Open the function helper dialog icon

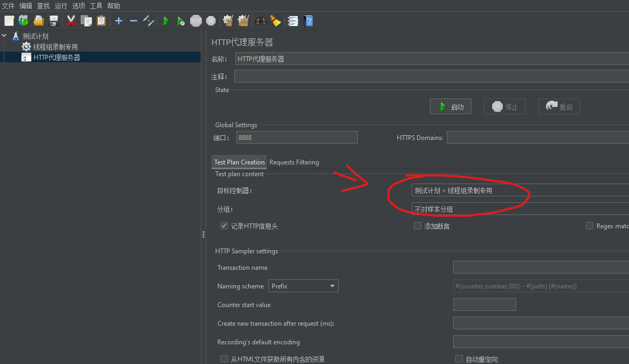(293, 20)
